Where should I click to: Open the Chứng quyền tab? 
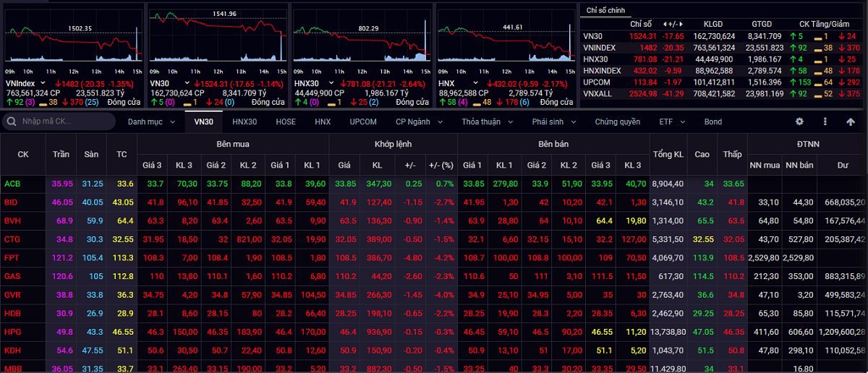pyautogui.click(x=618, y=121)
